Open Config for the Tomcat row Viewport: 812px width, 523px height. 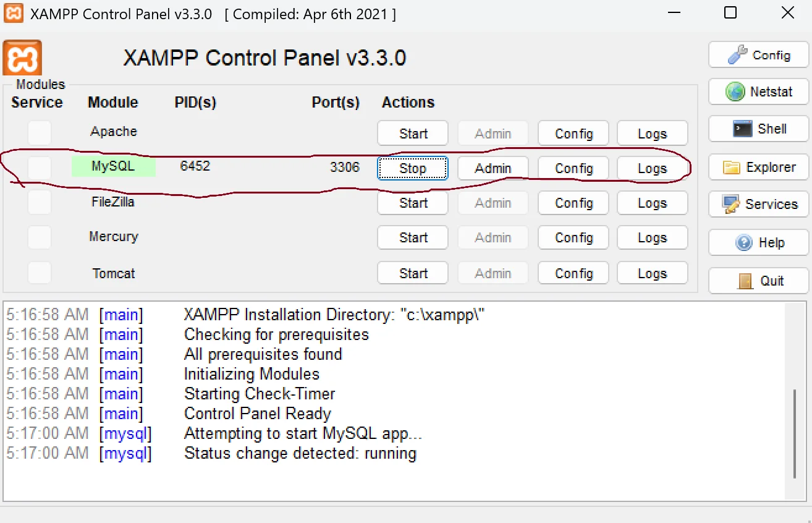click(x=573, y=273)
